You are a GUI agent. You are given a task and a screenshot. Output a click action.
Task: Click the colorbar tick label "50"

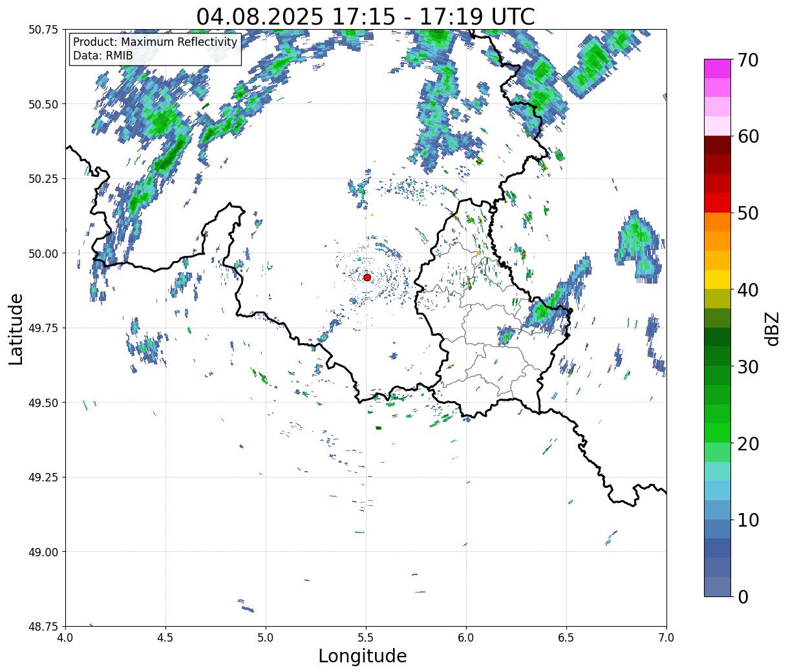pos(748,213)
